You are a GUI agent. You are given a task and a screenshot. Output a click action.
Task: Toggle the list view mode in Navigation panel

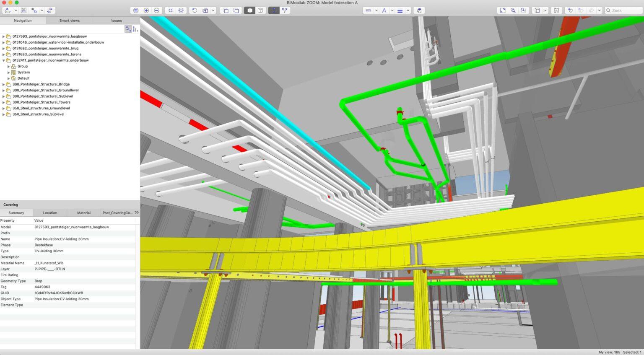[135, 29]
